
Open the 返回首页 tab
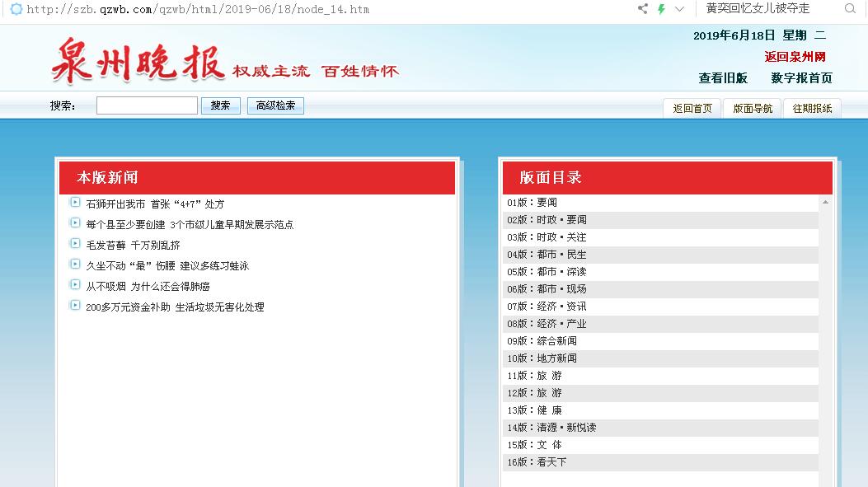[692, 108]
